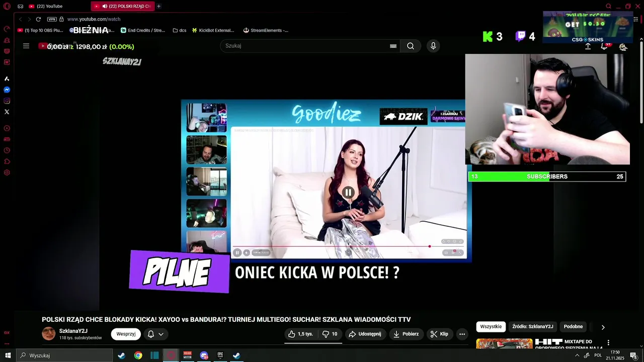Viewport: 644px width, 362px height.
Task: Open the GX Corner gamepad icon
Action: (x=20, y=6)
